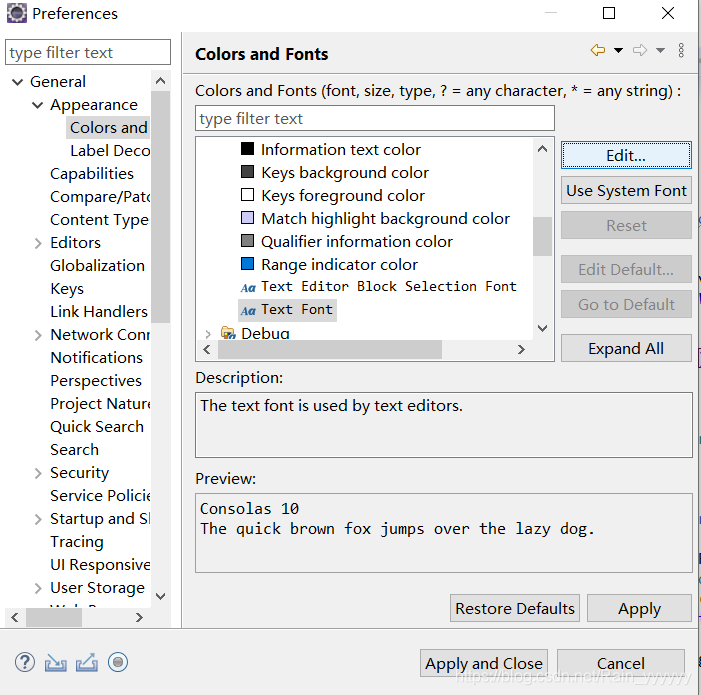This screenshot has height=695, width=701.
Task: Collapse the Appearance tree node
Action: pos(38,105)
